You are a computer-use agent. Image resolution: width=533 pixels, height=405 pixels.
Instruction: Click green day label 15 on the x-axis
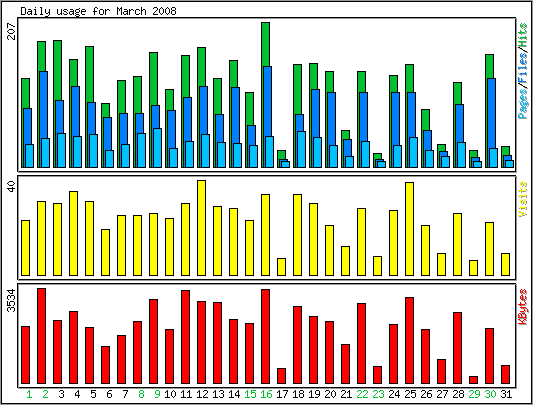(x=251, y=394)
